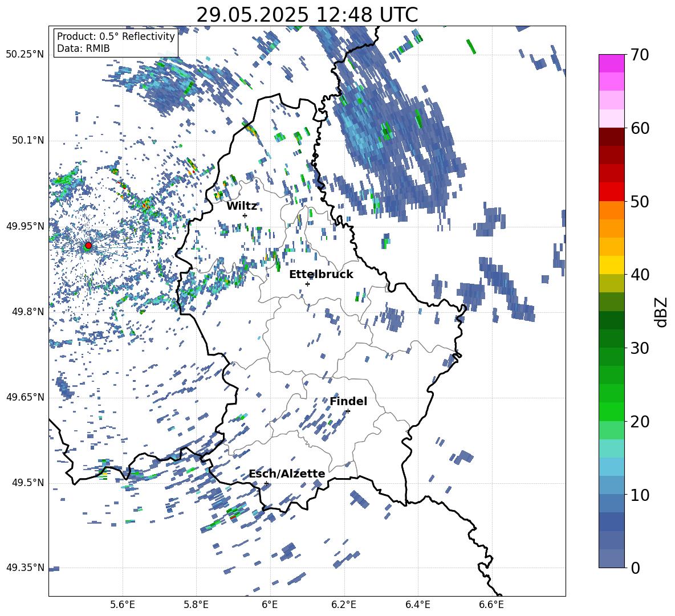Click the 60 colorbar tick value
The height and width of the screenshot is (616, 675).
(640, 128)
